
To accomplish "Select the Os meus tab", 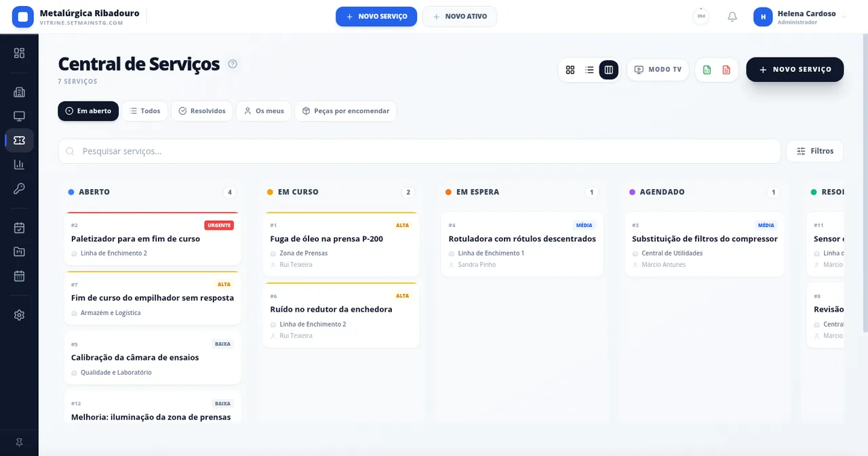I will click(264, 111).
